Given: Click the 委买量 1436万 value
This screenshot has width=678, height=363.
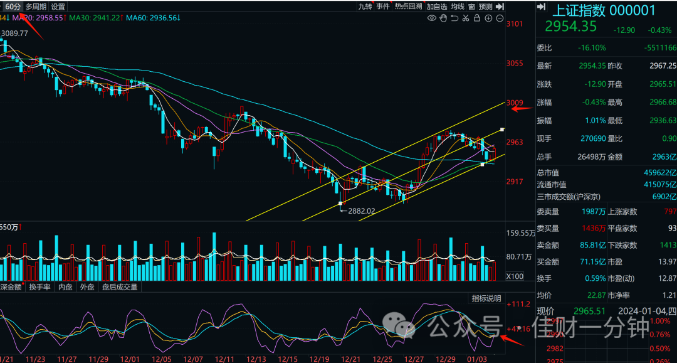Looking at the screenshot, I should coord(593,228).
